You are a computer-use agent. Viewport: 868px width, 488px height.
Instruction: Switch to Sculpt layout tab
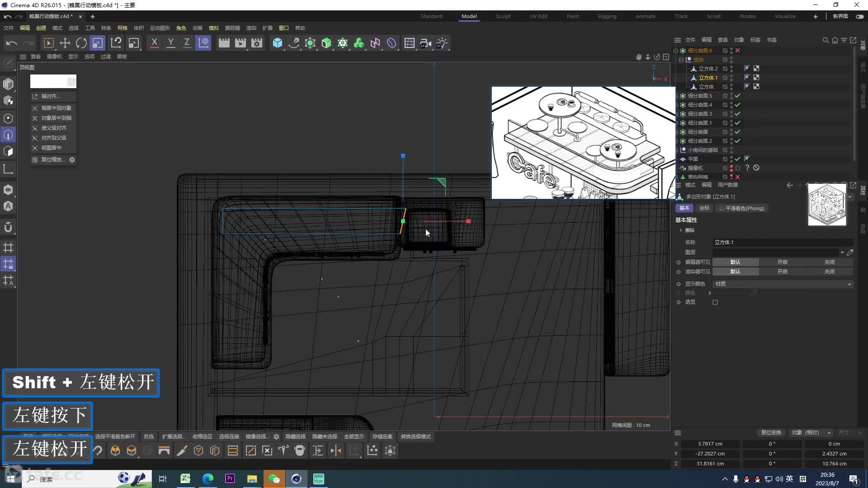point(503,16)
